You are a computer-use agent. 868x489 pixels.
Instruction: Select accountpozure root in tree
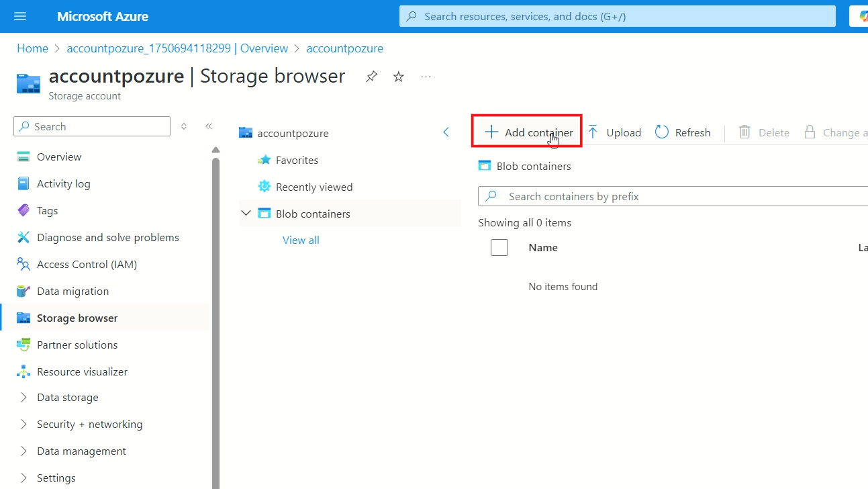click(293, 133)
